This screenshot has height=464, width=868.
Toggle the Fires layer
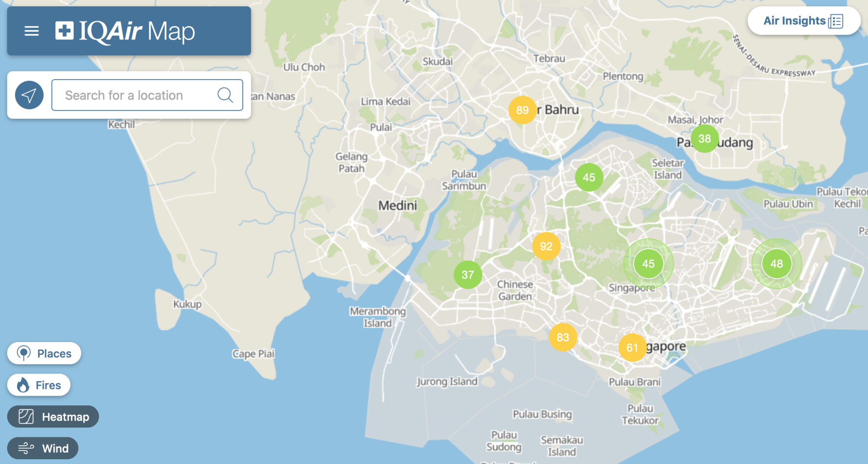coord(39,385)
